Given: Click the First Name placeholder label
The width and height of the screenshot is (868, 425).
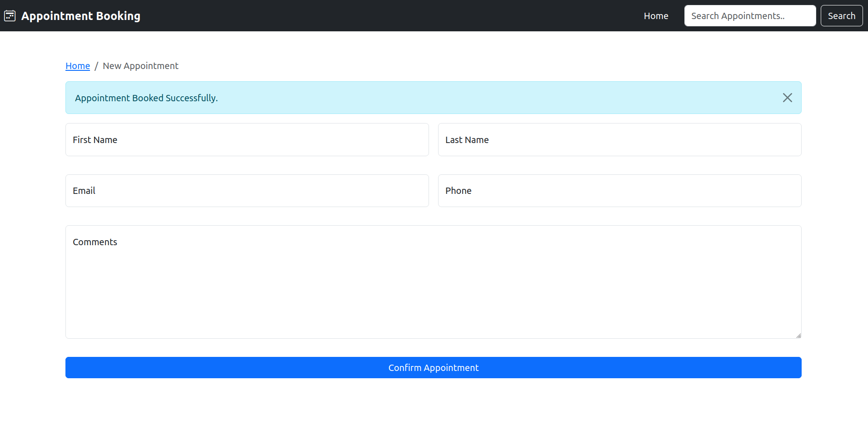Looking at the screenshot, I should pyautogui.click(x=95, y=139).
